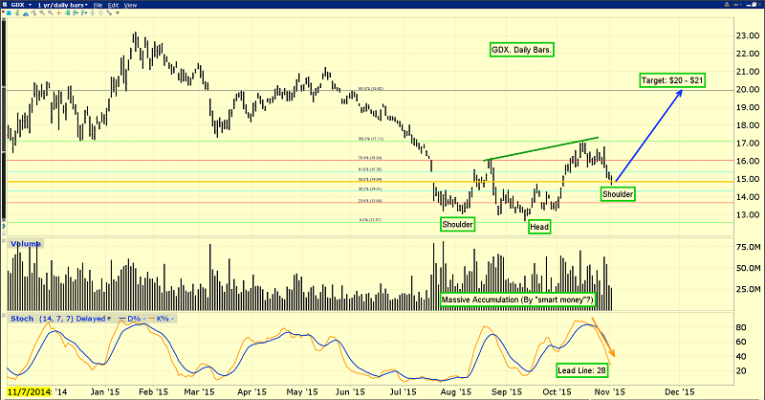Click the blue target arrow drawn on chart

tap(649, 135)
